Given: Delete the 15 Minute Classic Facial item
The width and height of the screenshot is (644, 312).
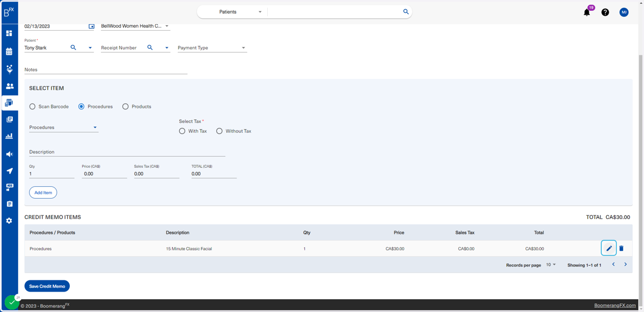Looking at the screenshot, I should tap(621, 248).
